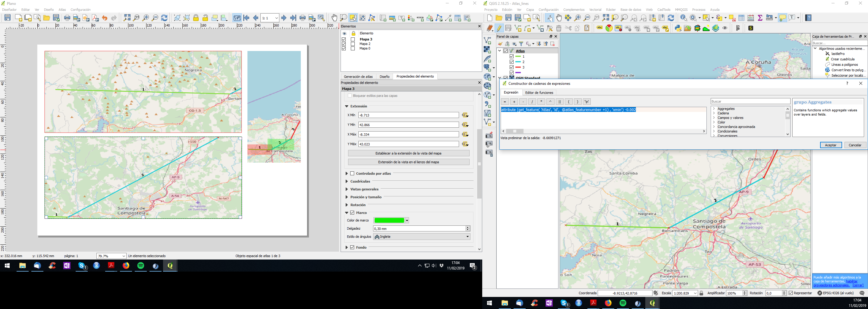This screenshot has height=309, width=868.
Task: Click Establecer a la extensión de la vista
Action: point(408,153)
